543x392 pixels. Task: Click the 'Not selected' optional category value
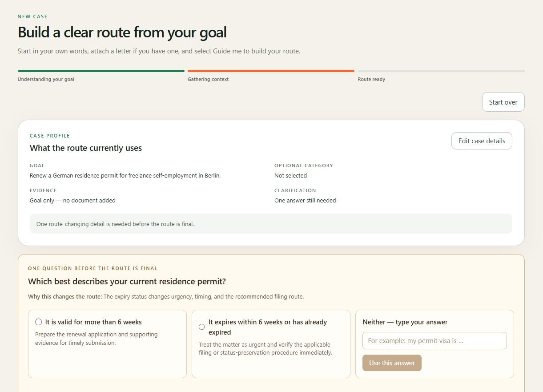290,176
